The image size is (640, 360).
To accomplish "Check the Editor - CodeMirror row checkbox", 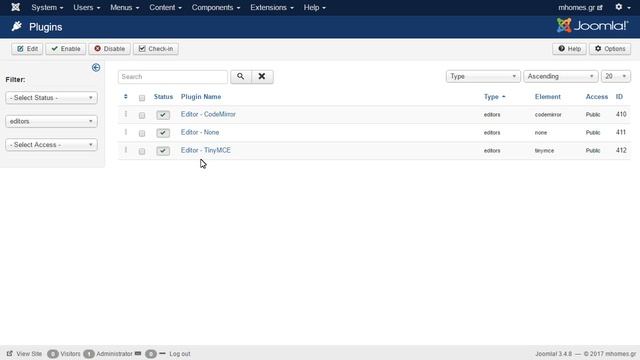I will click(142, 116).
